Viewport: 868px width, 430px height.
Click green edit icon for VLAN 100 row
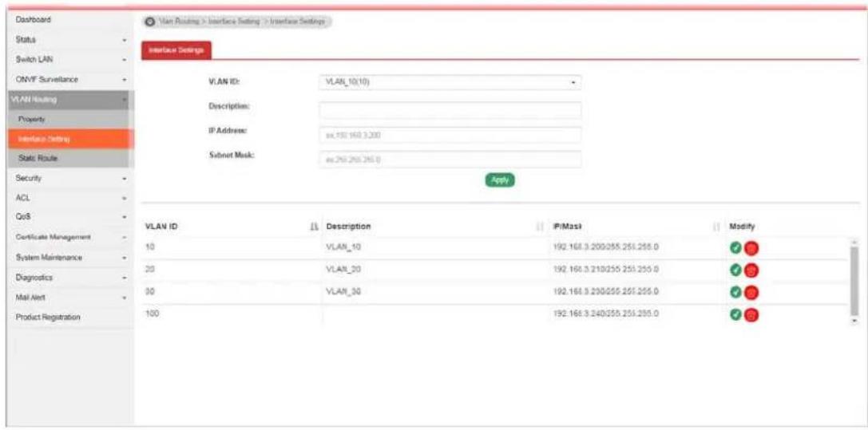click(x=735, y=314)
